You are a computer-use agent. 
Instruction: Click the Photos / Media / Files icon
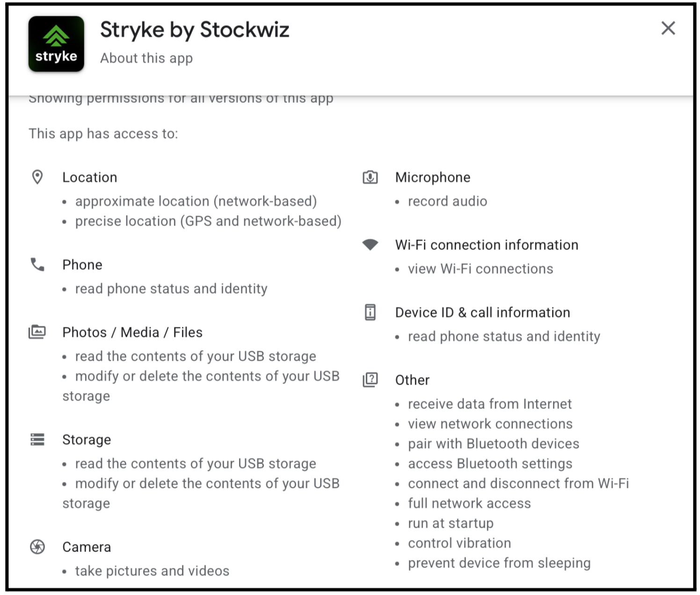pyautogui.click(x=37, y=332)
